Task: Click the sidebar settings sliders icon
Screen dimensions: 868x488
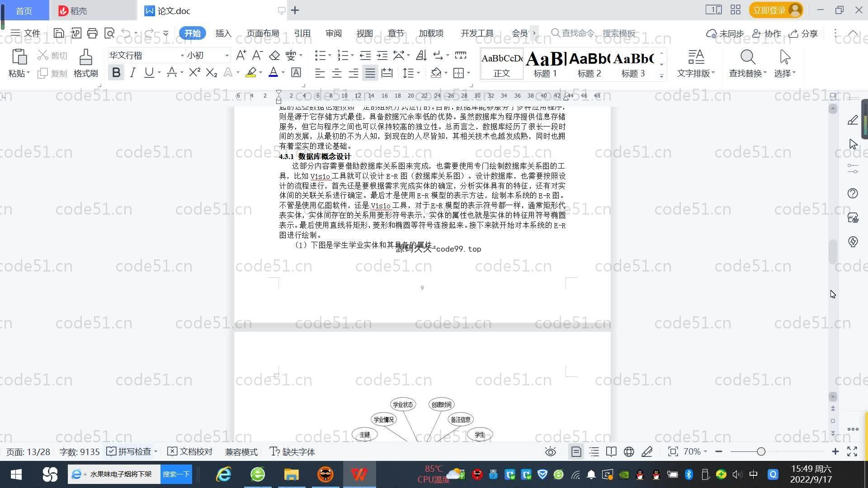Action: [x=853, y=169]
